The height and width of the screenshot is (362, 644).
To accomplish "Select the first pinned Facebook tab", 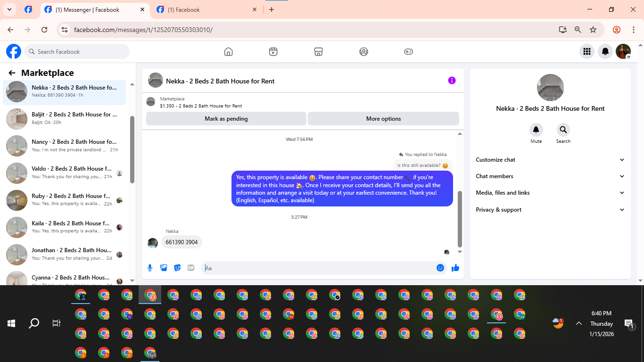I will 28,9.
